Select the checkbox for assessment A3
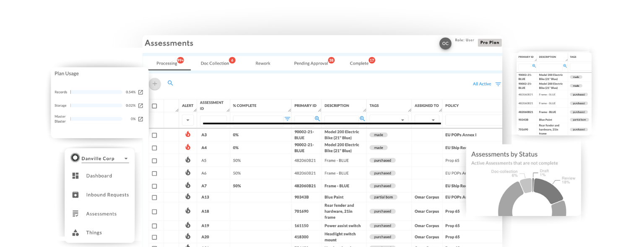Viewport: 644px width, 247px height. [x=154, y=135]
